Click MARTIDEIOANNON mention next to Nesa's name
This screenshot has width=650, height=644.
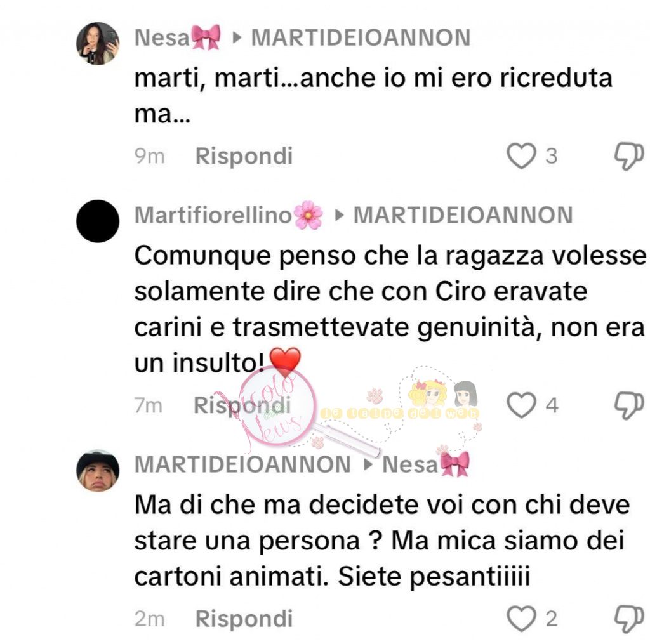coord(361,38)
